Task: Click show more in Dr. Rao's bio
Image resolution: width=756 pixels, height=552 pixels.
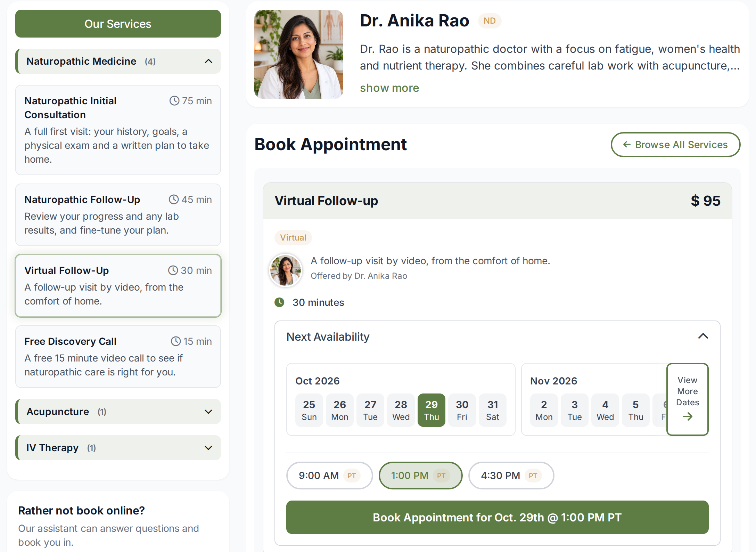Action: (389, 88)
